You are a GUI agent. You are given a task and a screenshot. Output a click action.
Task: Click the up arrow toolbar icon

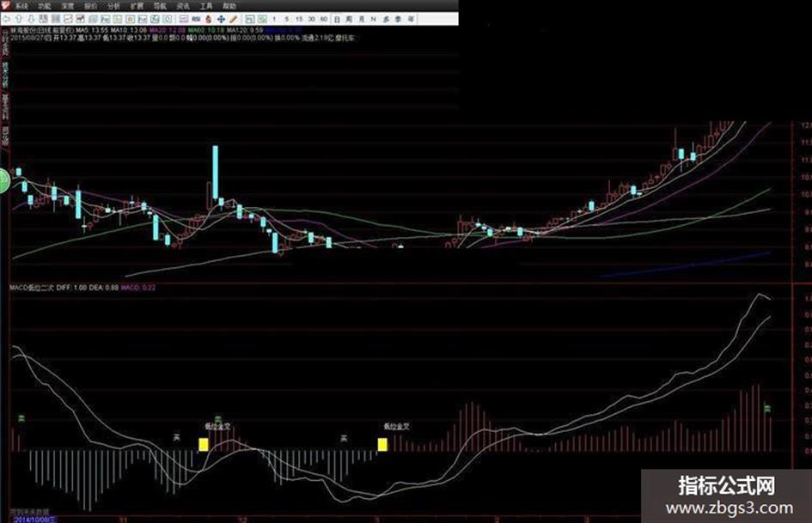click(19, 19)
